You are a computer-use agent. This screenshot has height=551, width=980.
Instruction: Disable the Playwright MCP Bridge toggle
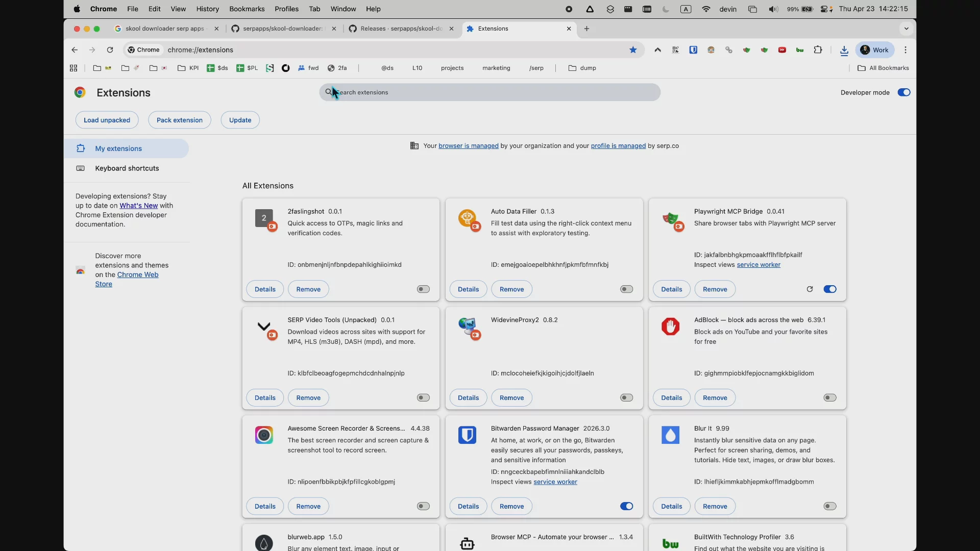pos(830,289)
